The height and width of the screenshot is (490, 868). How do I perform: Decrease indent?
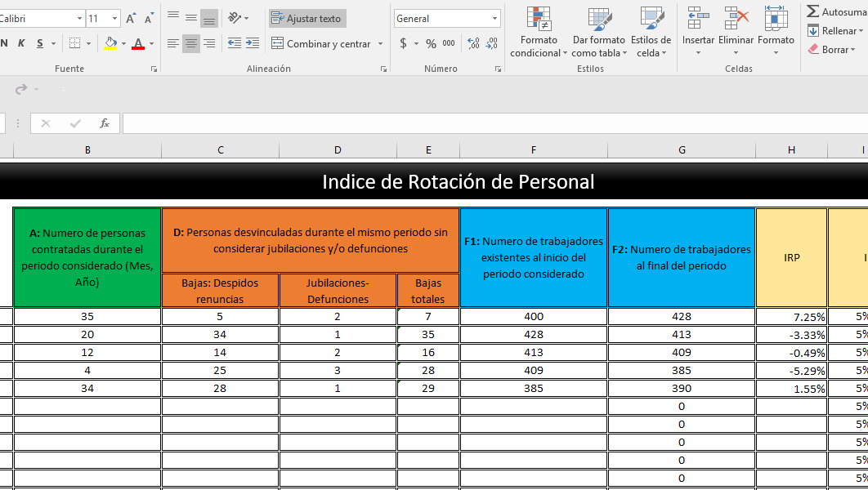coord(234,43)
